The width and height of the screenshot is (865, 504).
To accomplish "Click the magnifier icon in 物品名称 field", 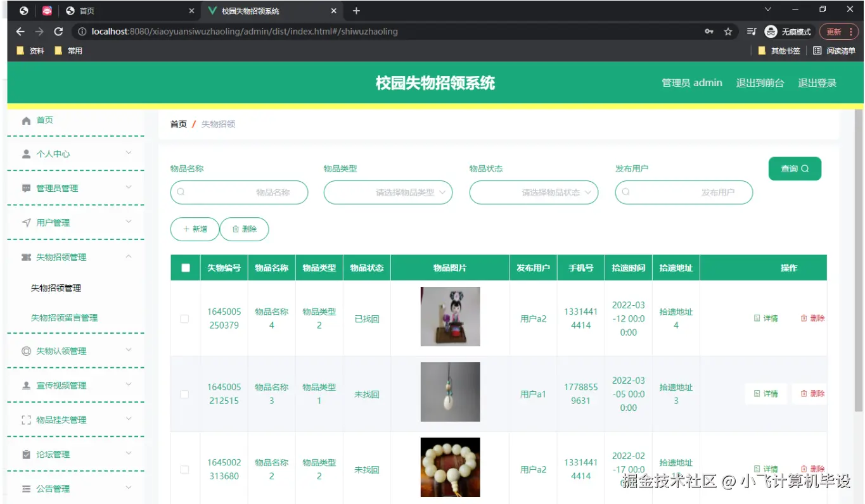I will pos(182,192).
